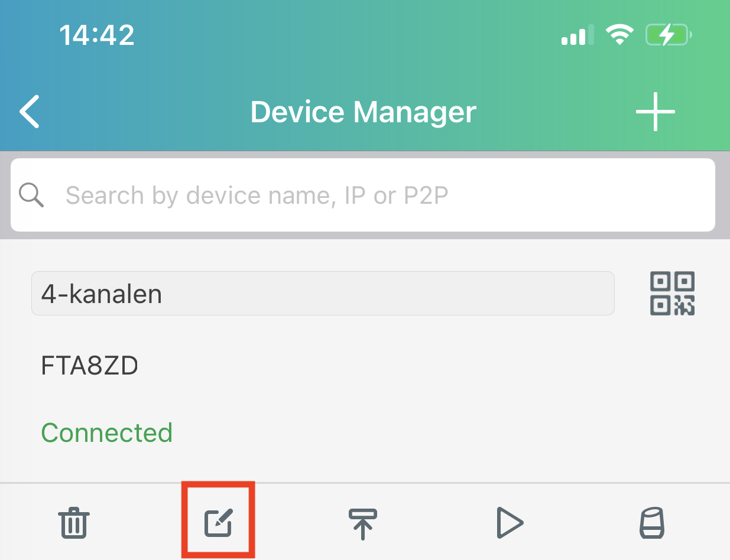Viewport: 730px width, 560px height.
Task: Show QR code for 4-kanalen device
Action: pyautogui.click(x=672, y=293)
